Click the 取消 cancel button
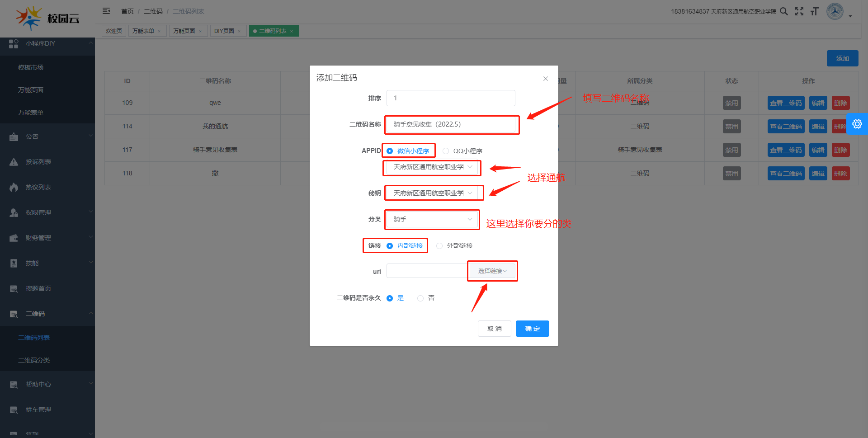Screen dimensions: 868x438 (494, 329)
